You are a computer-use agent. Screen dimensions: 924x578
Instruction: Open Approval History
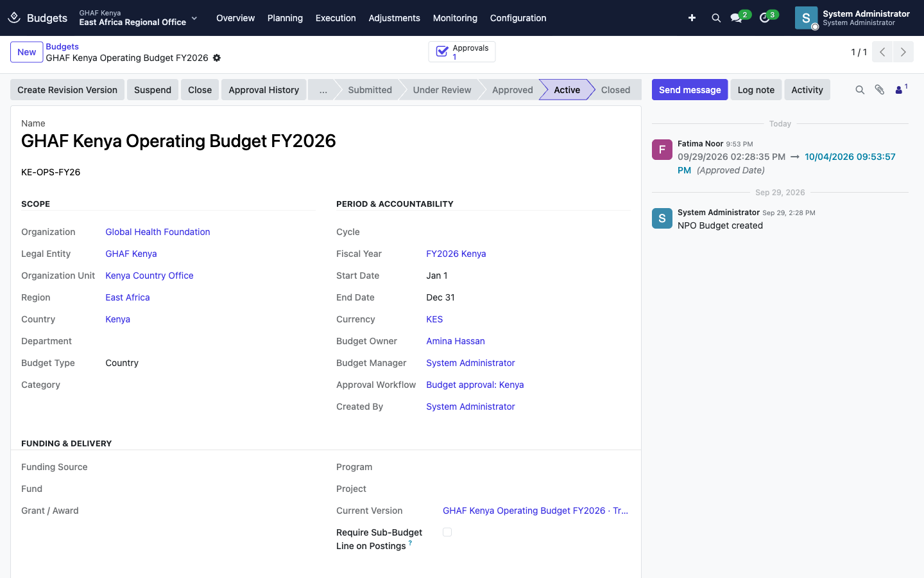click(x=264, y=90)
